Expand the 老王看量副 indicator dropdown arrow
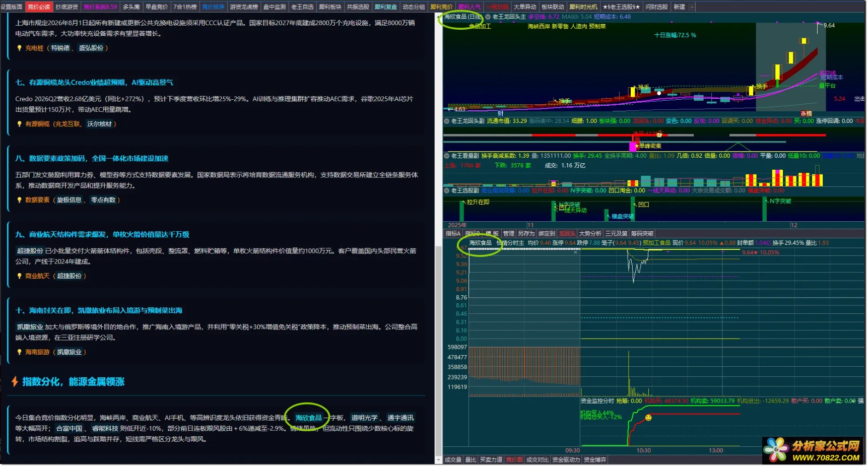This screenshot has height=466, width=868. [446, 156]
